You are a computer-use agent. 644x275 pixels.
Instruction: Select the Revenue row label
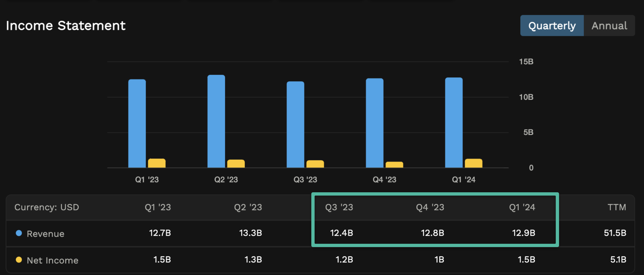coord(45,233)
